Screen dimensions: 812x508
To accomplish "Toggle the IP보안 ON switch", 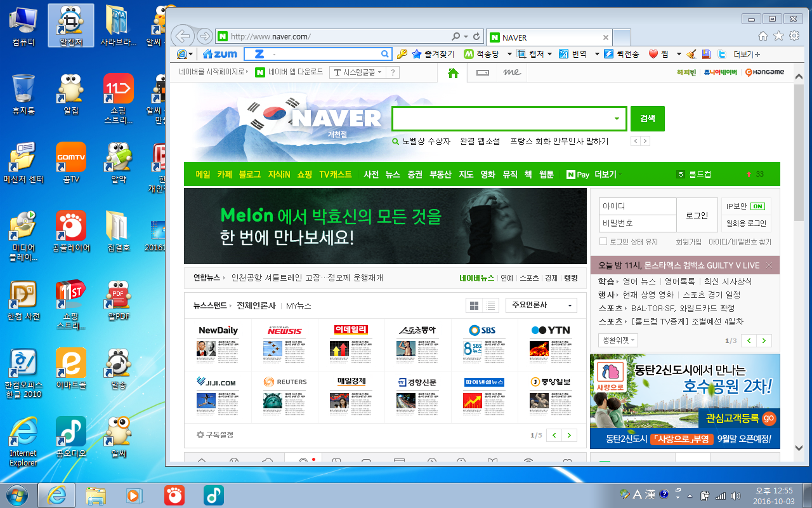I will (757, 206).
